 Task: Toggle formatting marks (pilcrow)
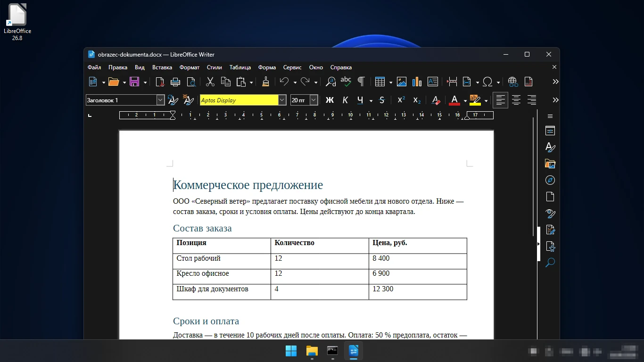361,82
